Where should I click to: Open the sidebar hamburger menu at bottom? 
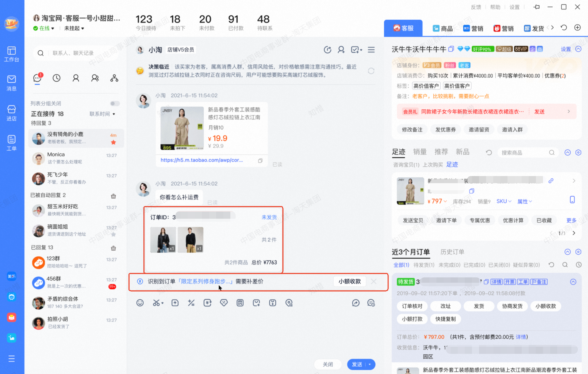[12, 359]
